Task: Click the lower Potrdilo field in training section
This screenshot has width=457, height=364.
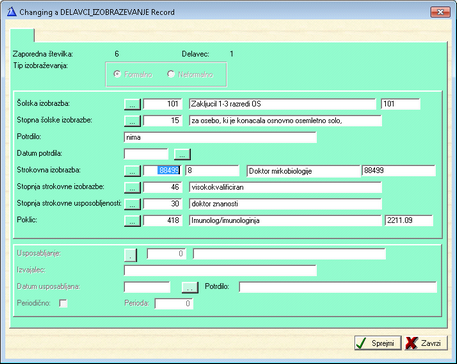Action: 338,287
